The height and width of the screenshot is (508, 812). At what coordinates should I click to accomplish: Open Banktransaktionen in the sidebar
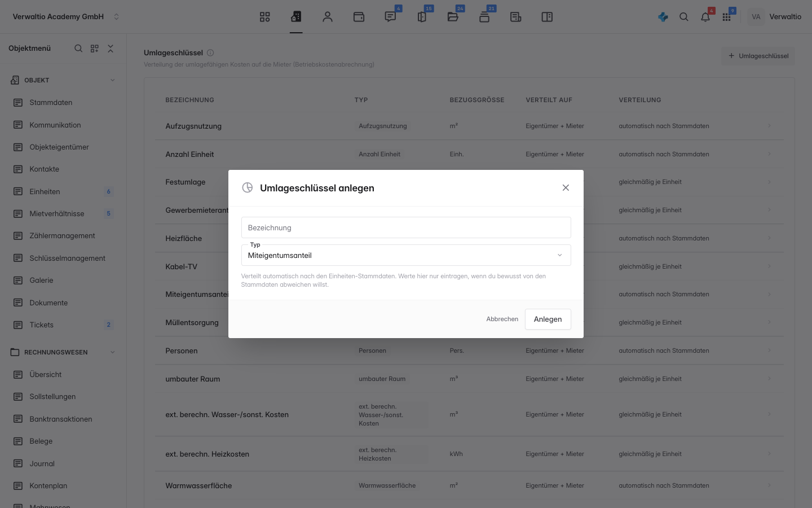tap(61, 419)
